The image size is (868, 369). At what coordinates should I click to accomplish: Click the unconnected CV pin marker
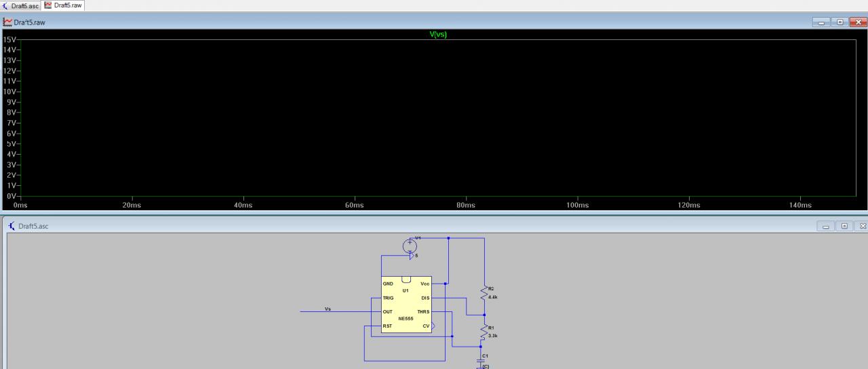434,326
